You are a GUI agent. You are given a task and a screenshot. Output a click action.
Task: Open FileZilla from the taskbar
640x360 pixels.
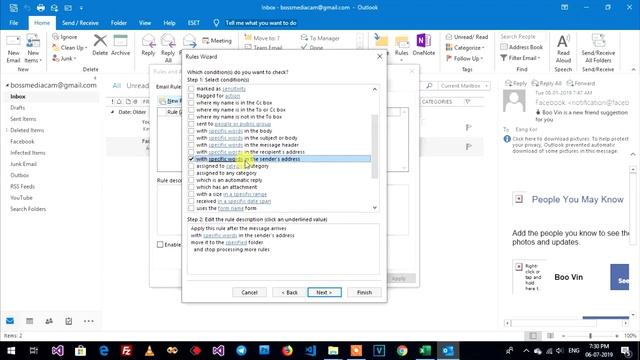click(x=127, y=351)
